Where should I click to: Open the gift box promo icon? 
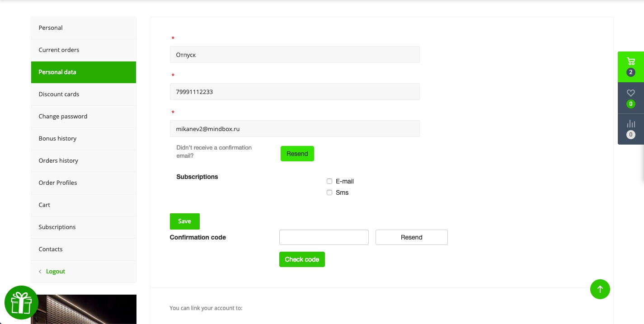21,302
